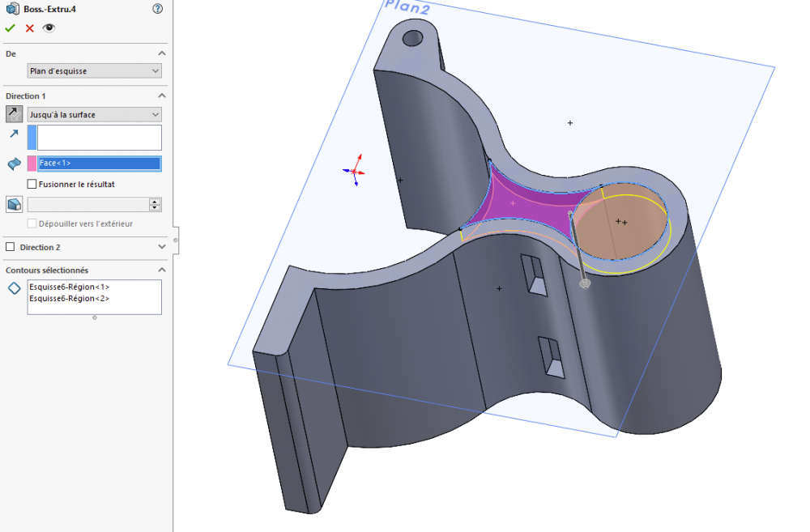This screenshot has height=532, width=810.
Task: Collapse the Contours sélectionnés section
Action: point(161,270)
